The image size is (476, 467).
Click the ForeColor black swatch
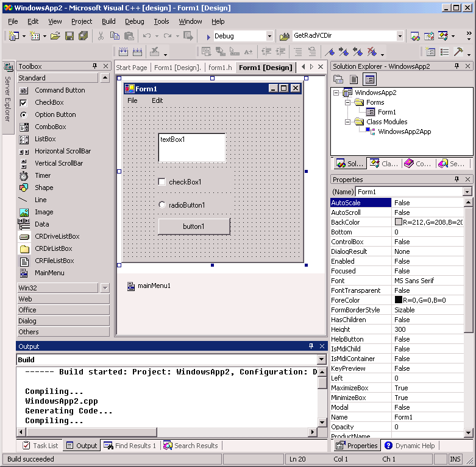[x=398, y=300]
